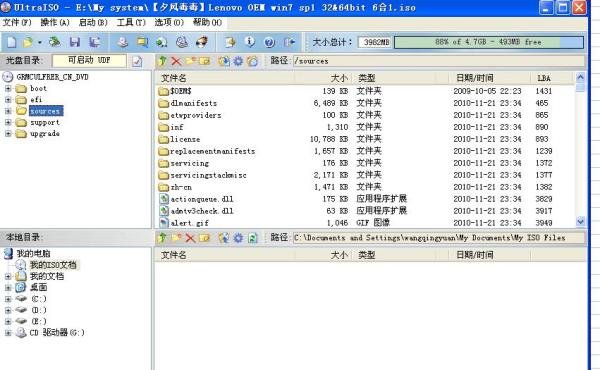
Task: Click the 可启动 UDF boot type field
Action: point(89,60)
